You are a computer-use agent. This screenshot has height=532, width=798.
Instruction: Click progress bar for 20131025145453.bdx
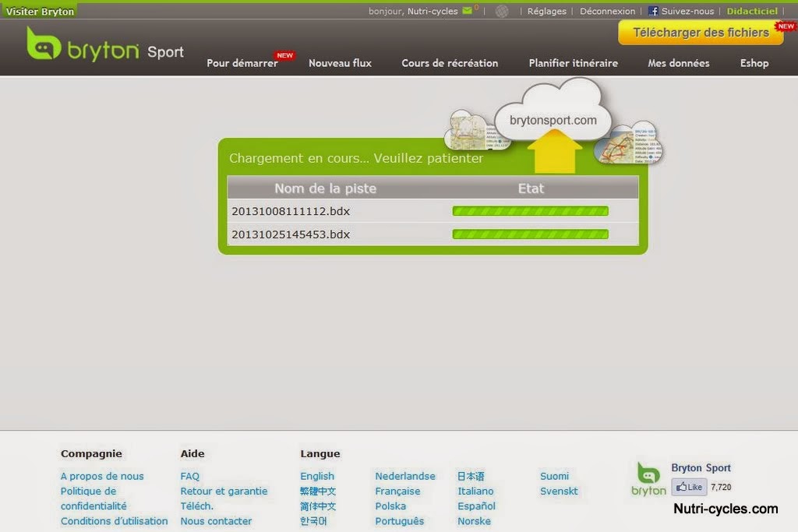(530, 234)
